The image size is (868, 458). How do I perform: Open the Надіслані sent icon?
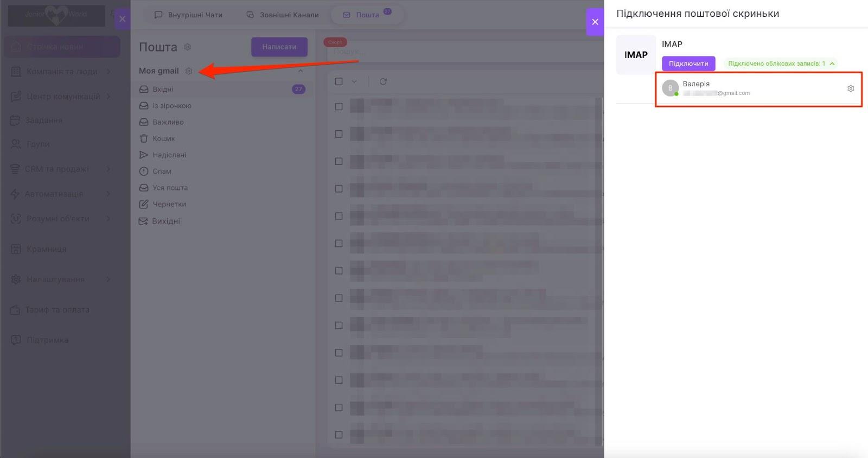144,155
